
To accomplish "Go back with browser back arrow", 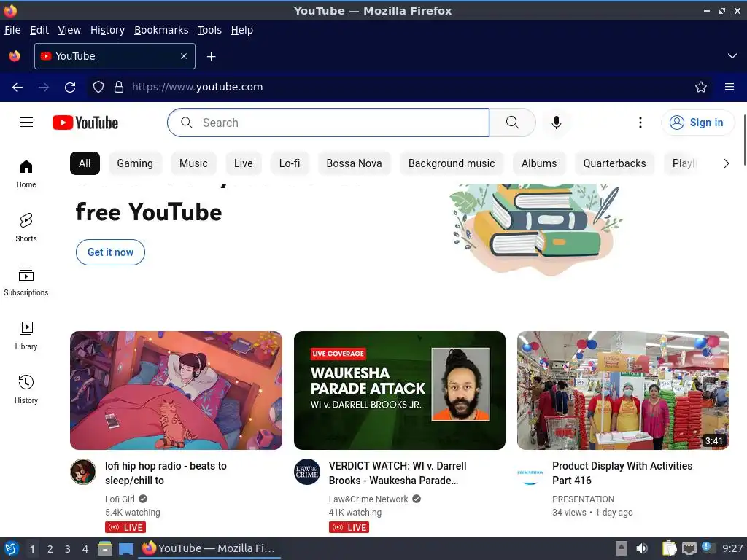I will pyautogui.click(x=18, y=87).
